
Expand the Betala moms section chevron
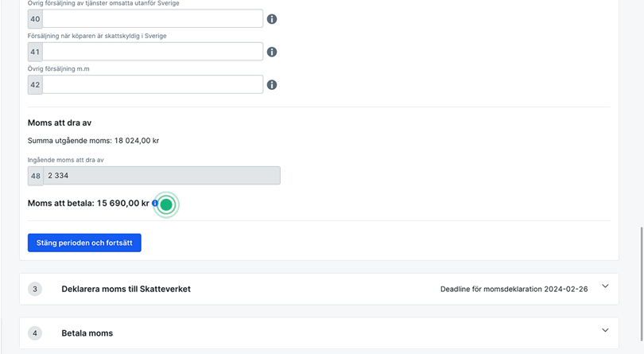click(x=605, y=331)
